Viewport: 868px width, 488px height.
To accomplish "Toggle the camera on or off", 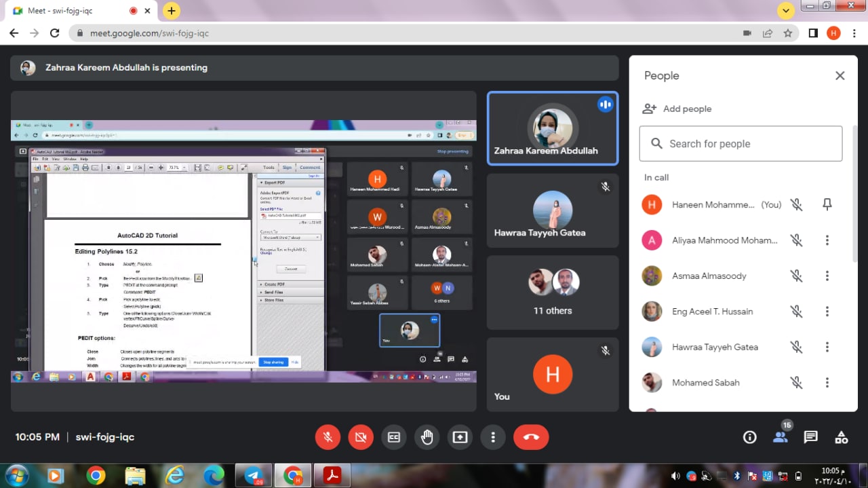I will coord(361,438).
